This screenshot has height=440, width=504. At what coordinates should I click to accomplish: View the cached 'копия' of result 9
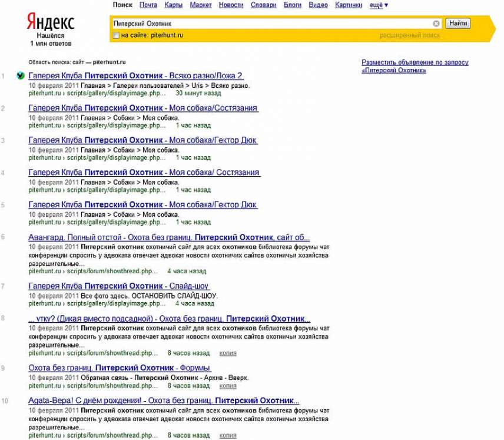[227, 386]
